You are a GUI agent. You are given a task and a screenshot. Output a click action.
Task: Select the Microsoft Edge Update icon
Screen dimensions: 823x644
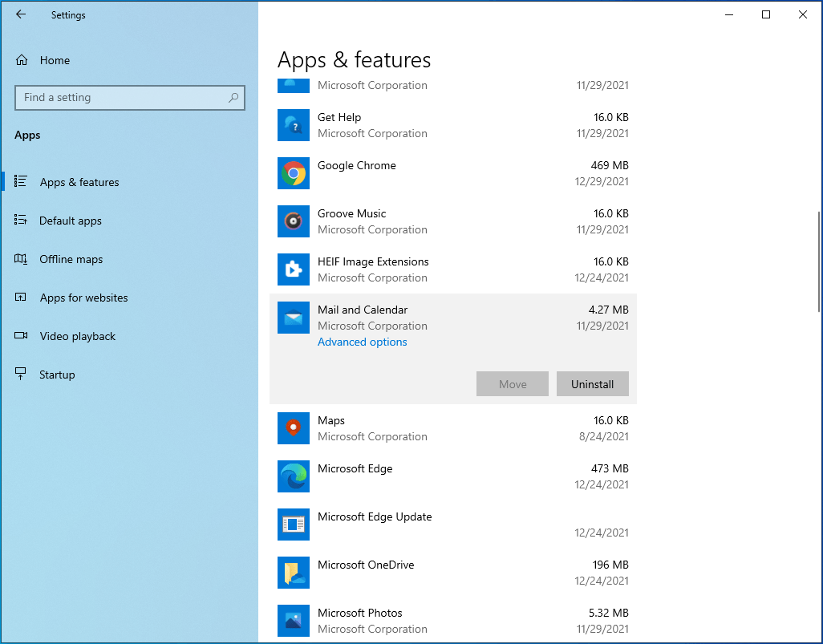pos(293,525)
